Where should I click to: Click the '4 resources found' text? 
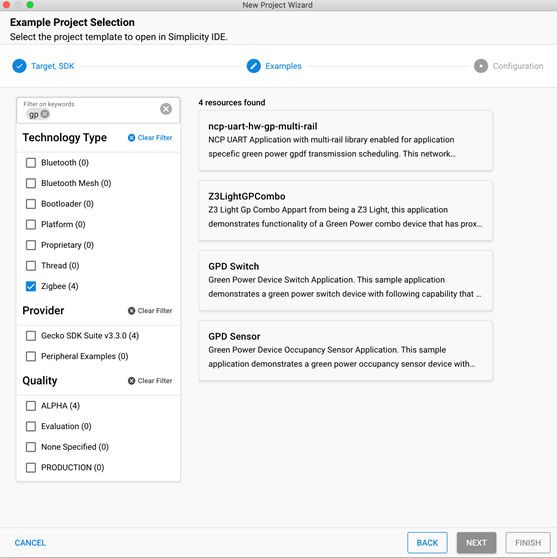232,102
